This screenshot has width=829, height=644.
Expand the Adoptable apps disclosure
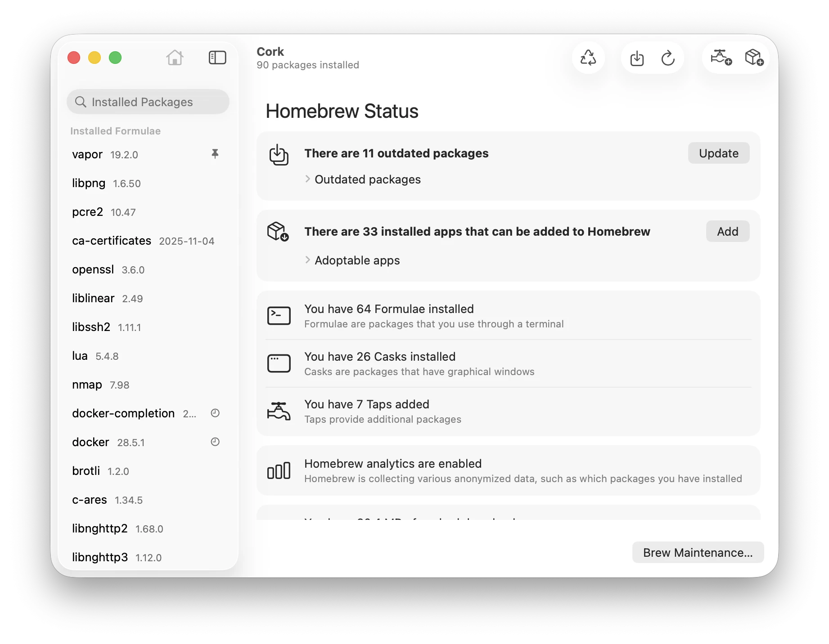(352, 260)
